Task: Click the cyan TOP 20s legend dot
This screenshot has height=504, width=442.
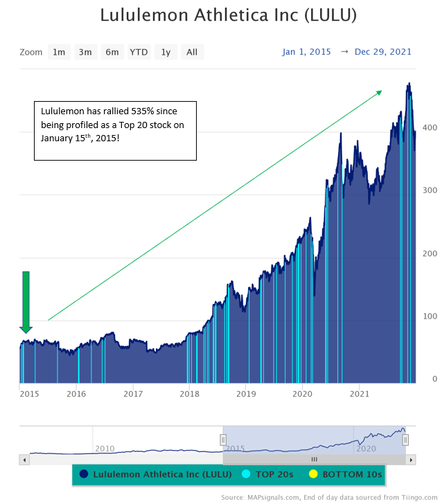Action: (x=246, y=474)
